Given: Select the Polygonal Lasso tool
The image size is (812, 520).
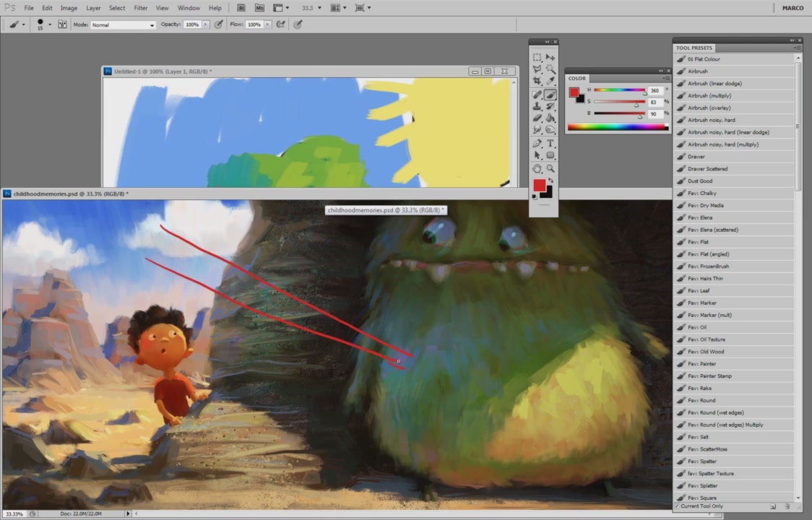Looking at the screenshot, I should point(537,69).
